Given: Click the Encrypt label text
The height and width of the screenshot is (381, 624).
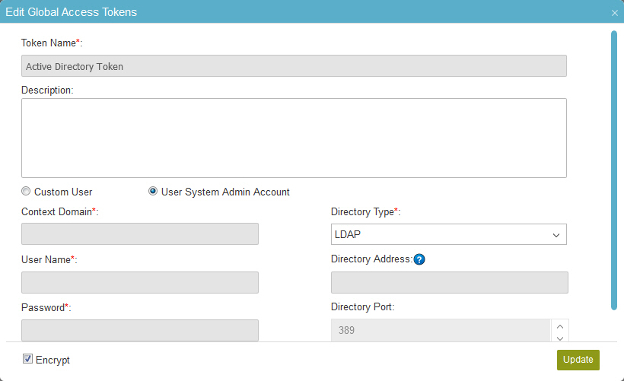Looking at the screenshot, I should [x=53, y=360].
